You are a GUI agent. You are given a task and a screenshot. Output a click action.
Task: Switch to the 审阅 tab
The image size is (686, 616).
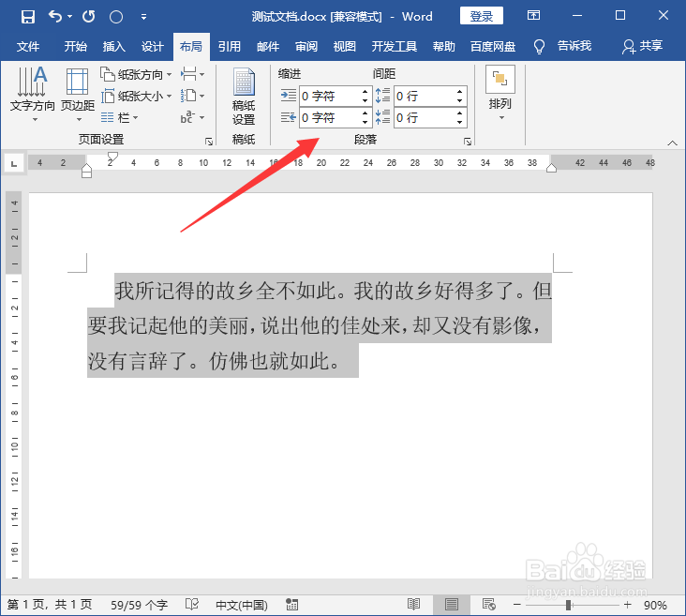(306, 46)
